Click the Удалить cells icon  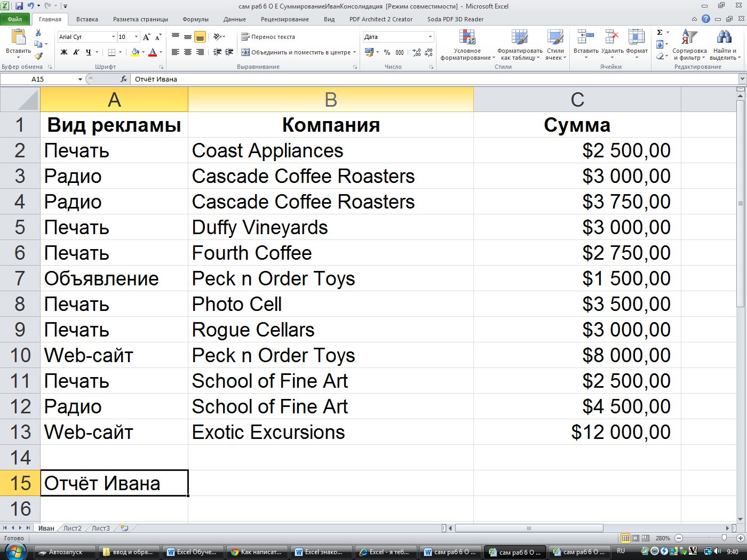tap(612, 37)
